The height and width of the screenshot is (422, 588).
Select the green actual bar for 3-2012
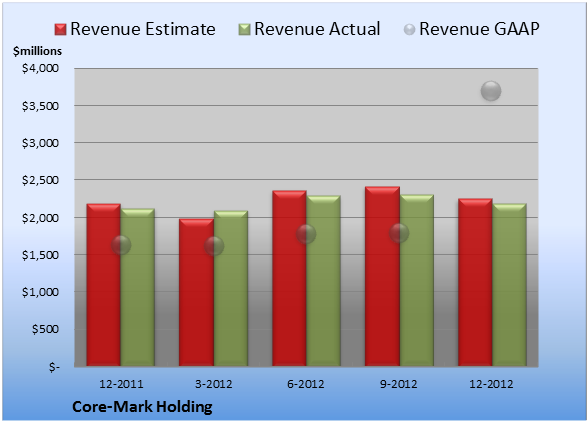click(231, 288)
